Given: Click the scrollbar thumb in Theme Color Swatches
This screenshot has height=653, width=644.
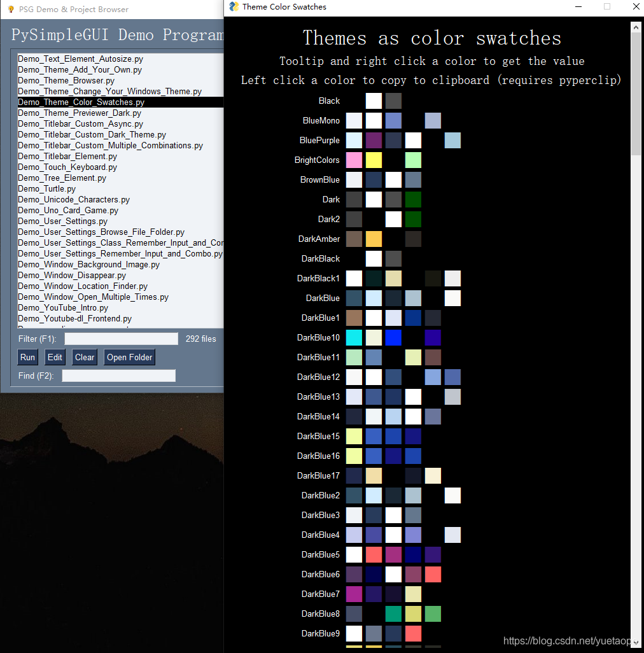Looking at the screenshot, I should 636,94.
